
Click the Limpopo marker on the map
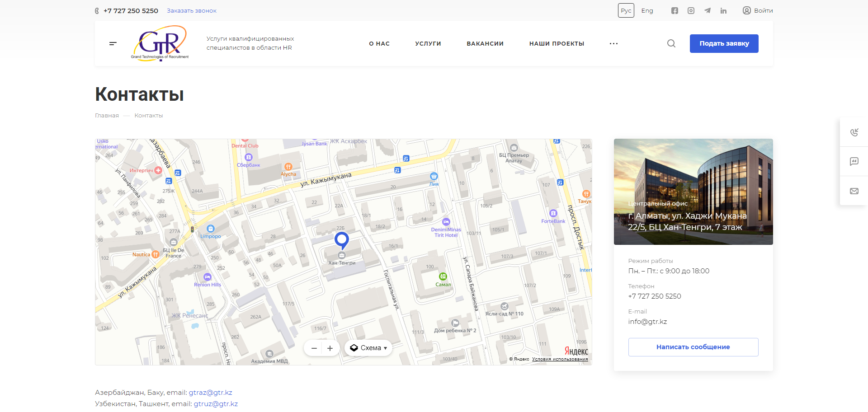(210, 229)
